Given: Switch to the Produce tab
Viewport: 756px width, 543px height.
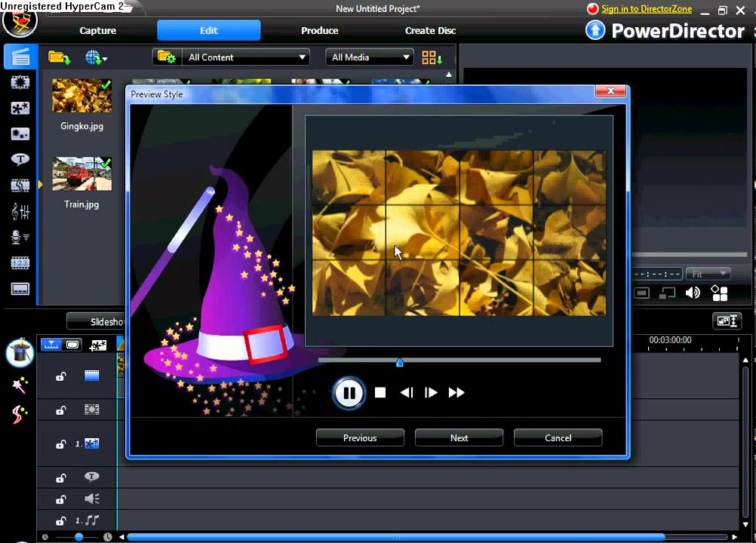Looking at the screenshot, I should click(319, 31).
